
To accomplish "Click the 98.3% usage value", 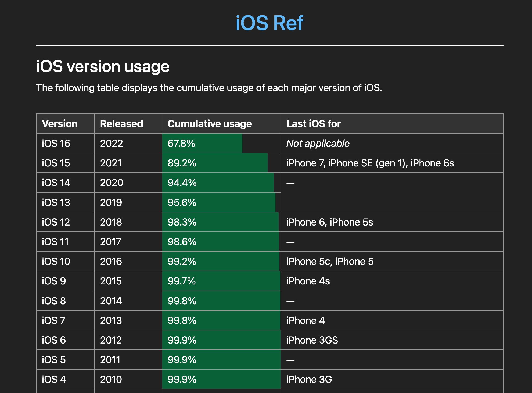I will [182, 222].
